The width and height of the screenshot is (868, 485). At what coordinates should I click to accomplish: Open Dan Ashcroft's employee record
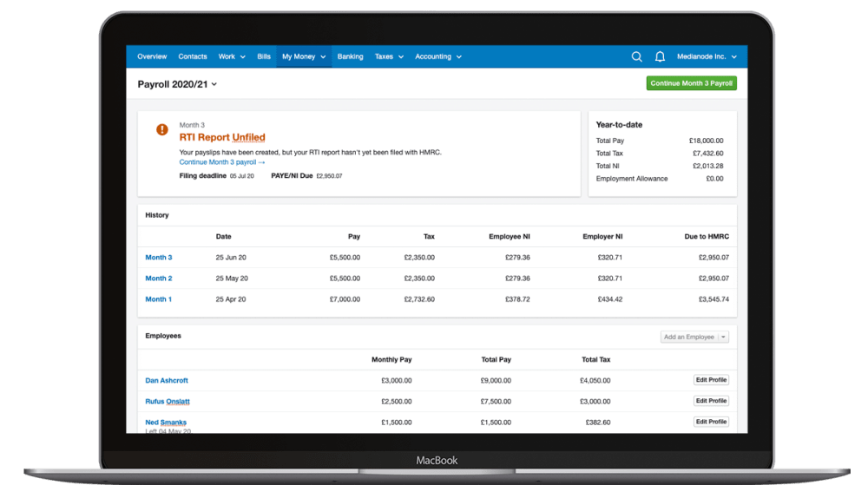[166, 381]
